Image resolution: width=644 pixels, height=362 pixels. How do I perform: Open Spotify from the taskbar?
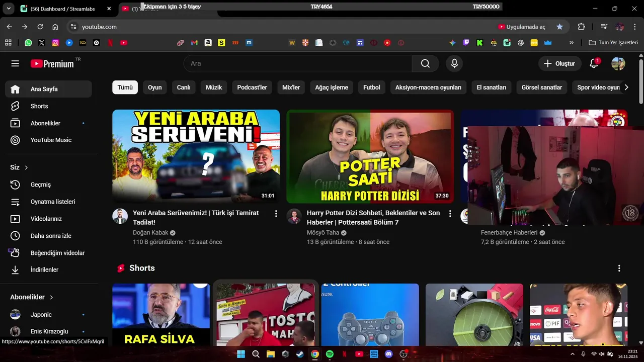[330, 354]
